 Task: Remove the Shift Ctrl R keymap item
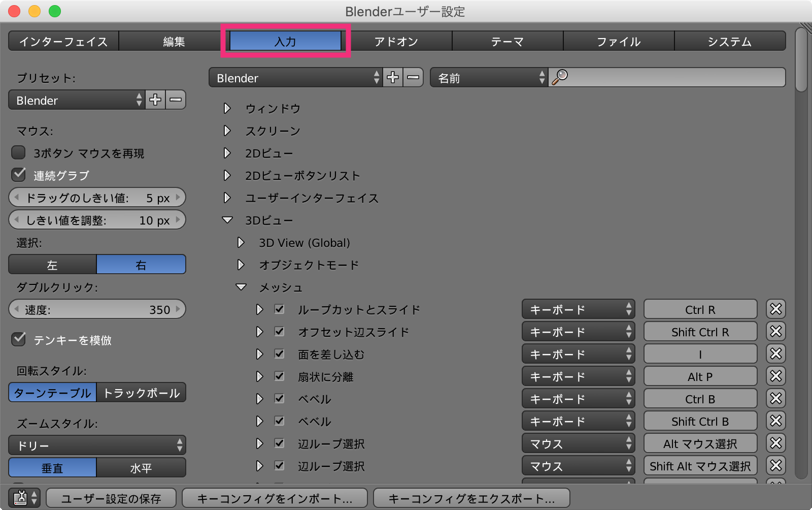tap(776, 332)
